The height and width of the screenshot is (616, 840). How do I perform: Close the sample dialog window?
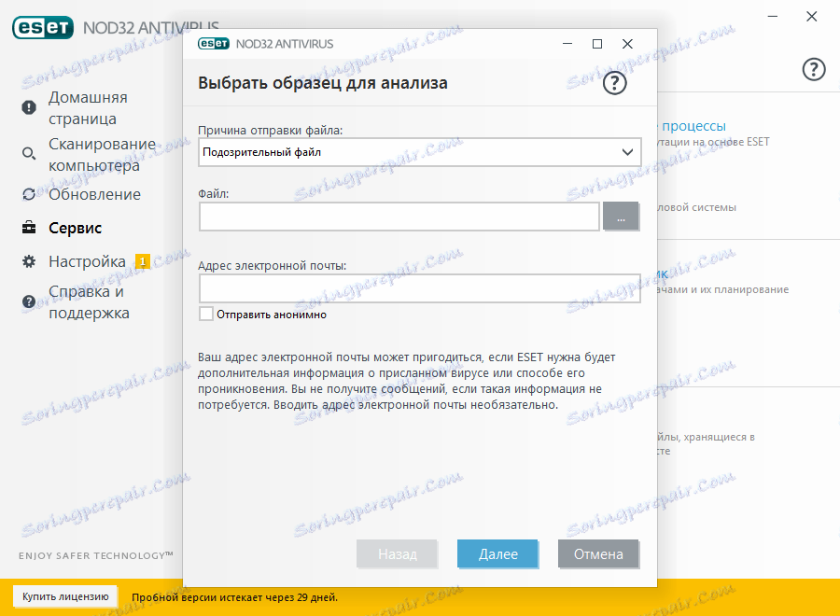coord(627,44)
